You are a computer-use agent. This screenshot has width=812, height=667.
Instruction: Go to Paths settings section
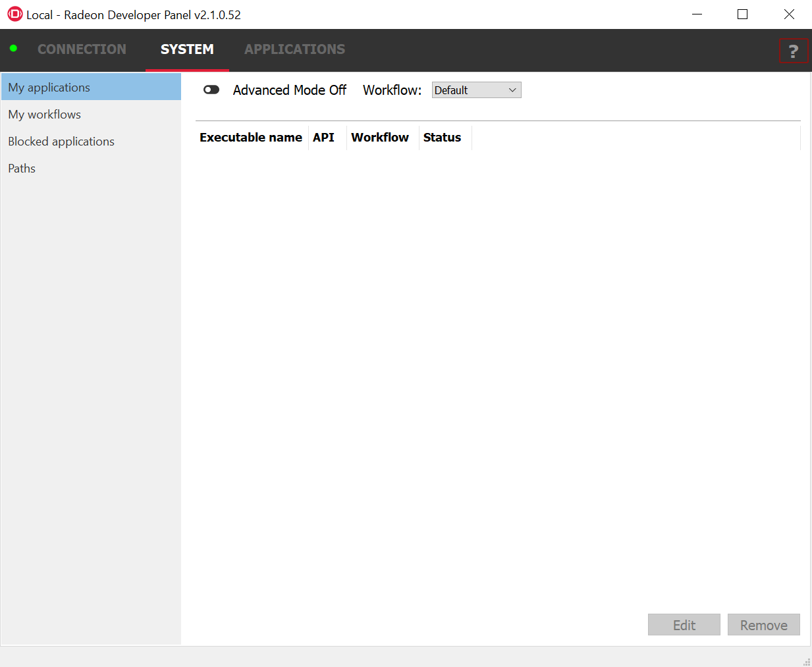pyautogui.click(x=22, y=169)
